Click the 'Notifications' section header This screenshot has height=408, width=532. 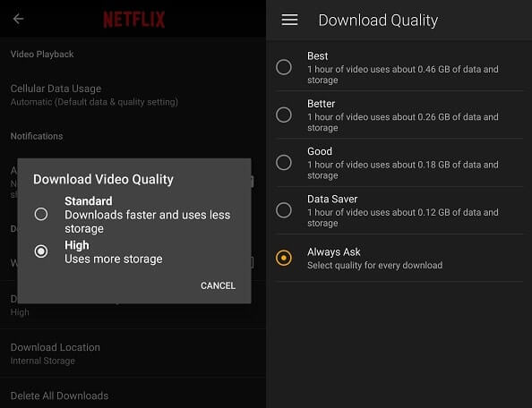37,136
